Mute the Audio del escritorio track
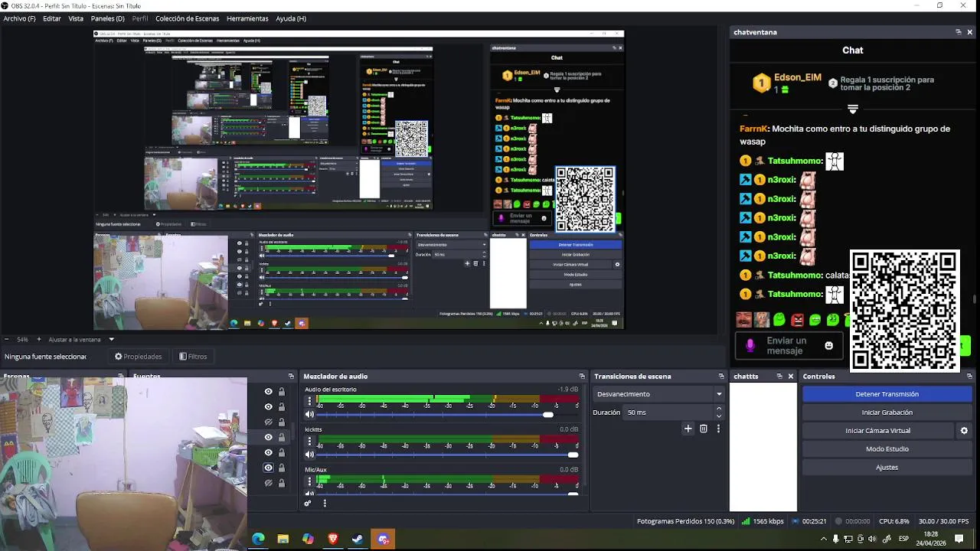The width and height of the screenshot is (980, 551). pos(309,415)
